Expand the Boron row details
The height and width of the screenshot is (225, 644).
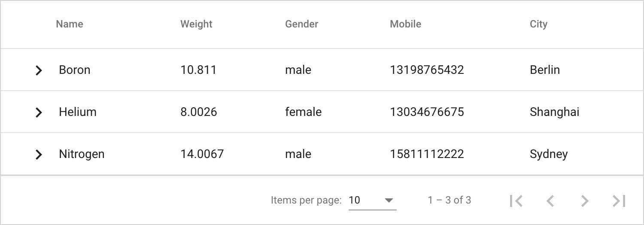pyautogui.click(x=39, y=70)
